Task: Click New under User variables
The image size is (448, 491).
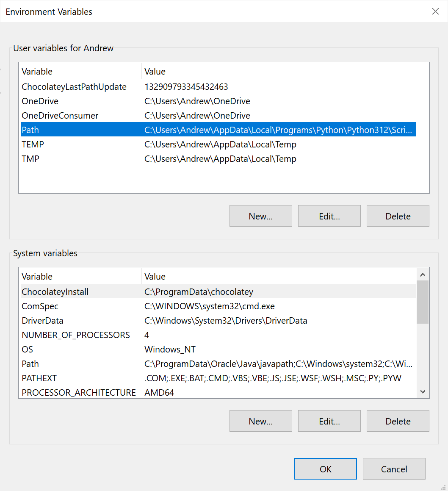Action: pos(260,216)
